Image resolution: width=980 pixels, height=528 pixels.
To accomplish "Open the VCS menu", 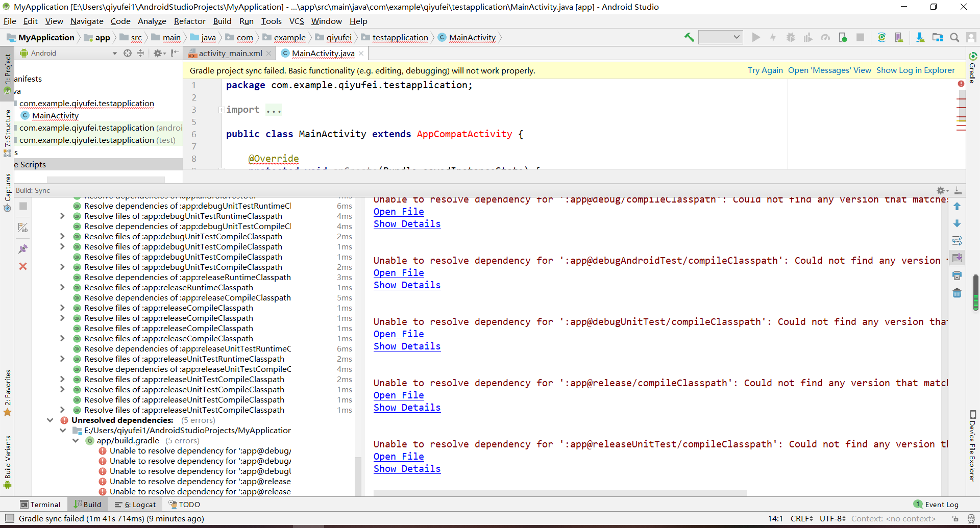I will pyautogui.click(x=297, y=21).
